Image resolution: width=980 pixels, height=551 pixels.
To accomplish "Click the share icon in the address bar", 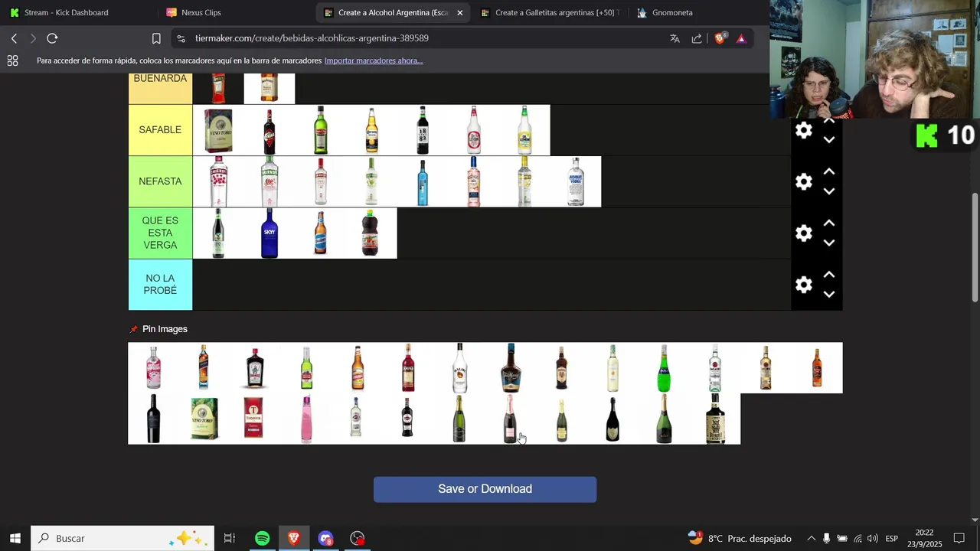I will [697, 38].
